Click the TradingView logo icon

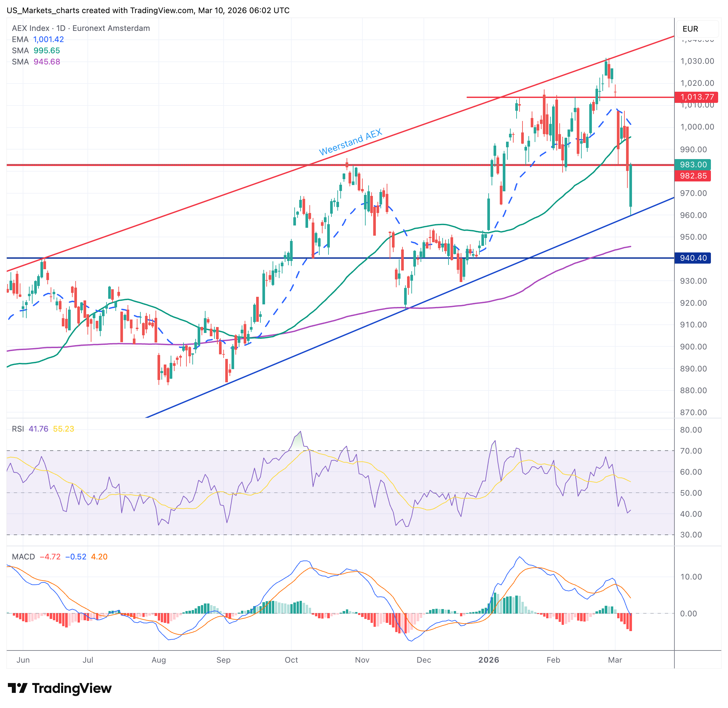coord(17,688)
